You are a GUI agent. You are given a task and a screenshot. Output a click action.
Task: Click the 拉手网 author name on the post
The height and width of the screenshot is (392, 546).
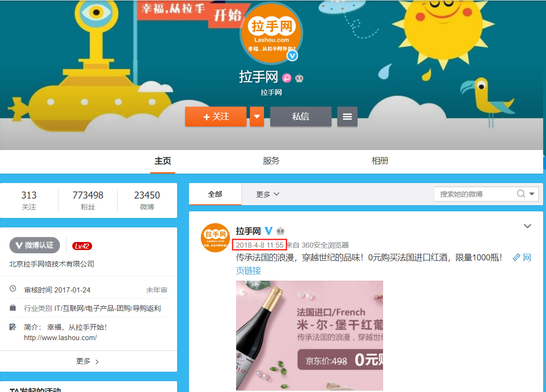pyautogui.click(x=248, y=231)
